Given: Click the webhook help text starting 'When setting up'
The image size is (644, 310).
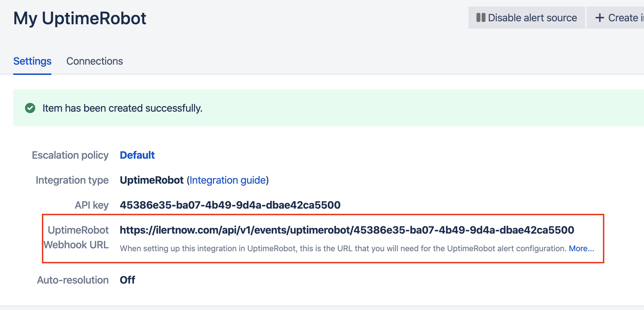Looking at the screenshot, I should coord(343,248).
